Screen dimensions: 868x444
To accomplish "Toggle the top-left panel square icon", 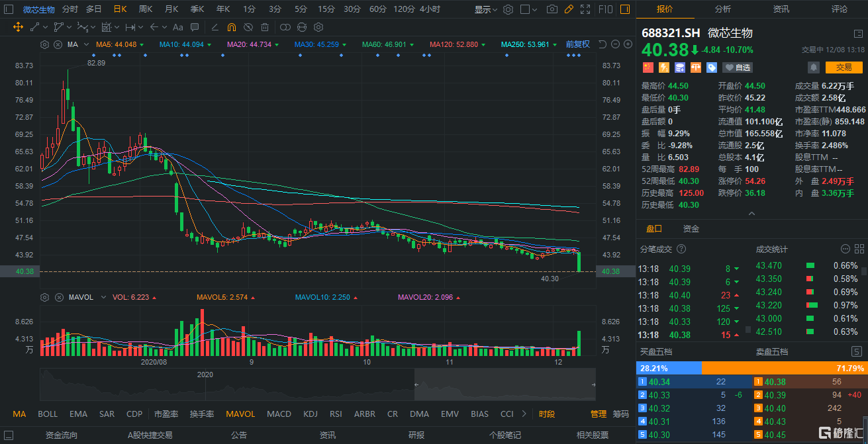I will (9, 9).
